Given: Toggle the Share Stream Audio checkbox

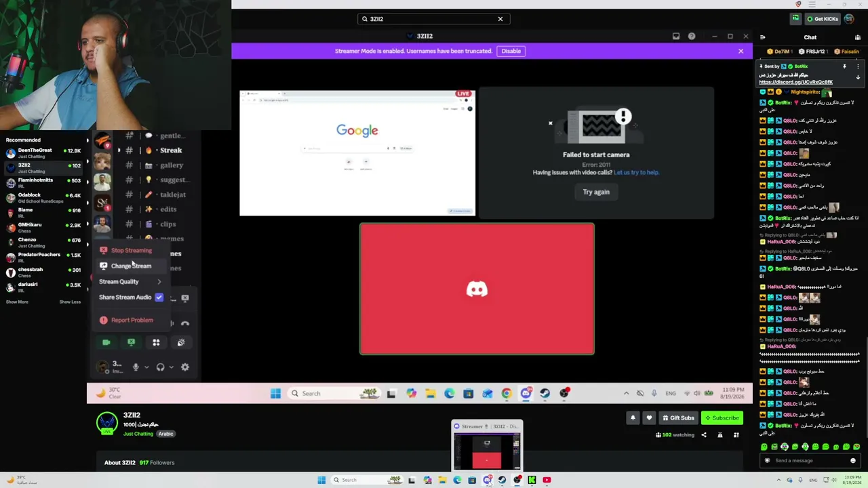Looking at the screenshot, I should click(x=159, y=297).
